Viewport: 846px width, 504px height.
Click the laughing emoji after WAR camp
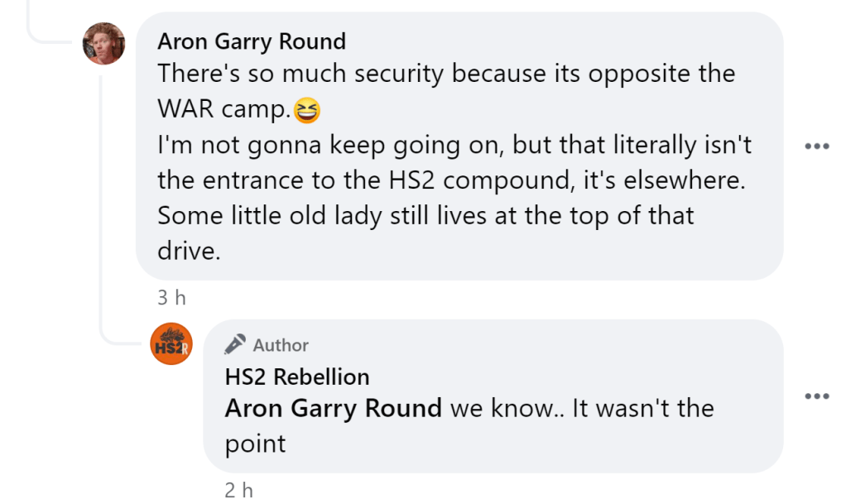pos(307,109)
